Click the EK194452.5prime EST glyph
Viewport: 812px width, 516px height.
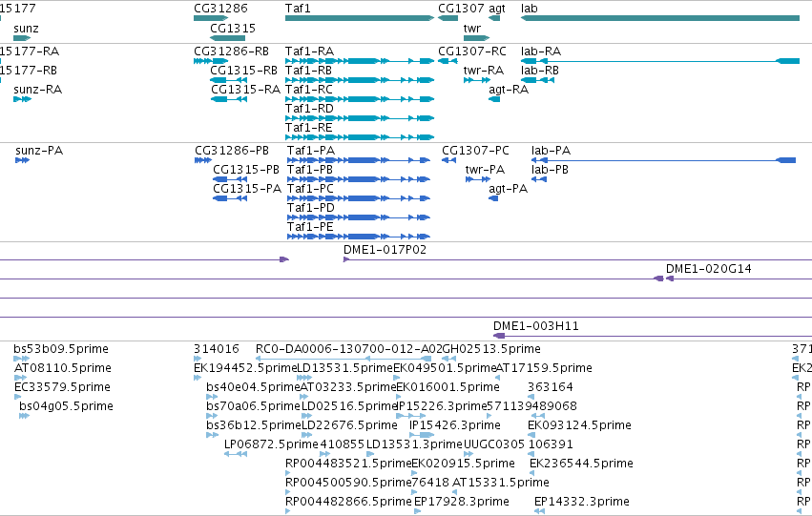pyautogui.click(x=198, y=378)
